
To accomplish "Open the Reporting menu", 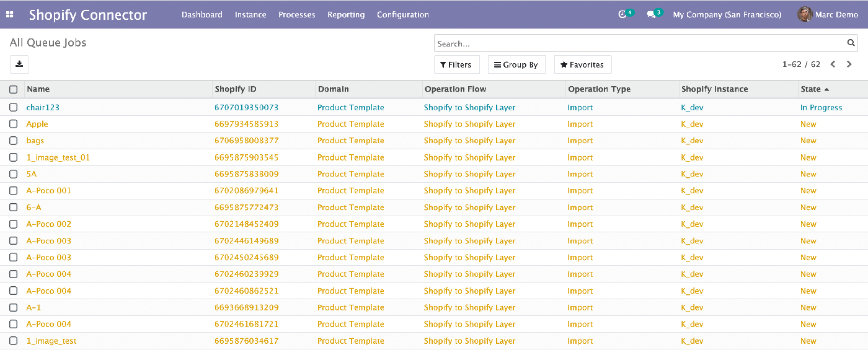I will tap(346, 14).
